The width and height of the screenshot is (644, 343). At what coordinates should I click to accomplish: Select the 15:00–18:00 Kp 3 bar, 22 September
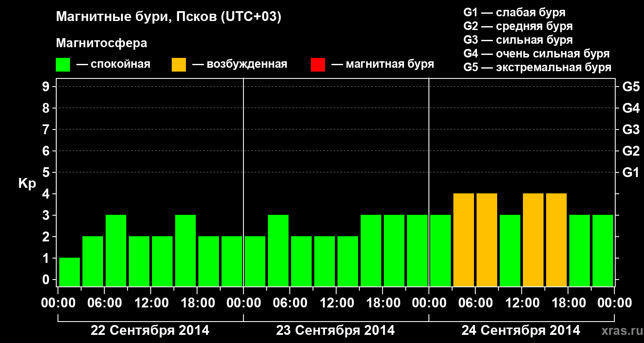[x=185, y=250]
